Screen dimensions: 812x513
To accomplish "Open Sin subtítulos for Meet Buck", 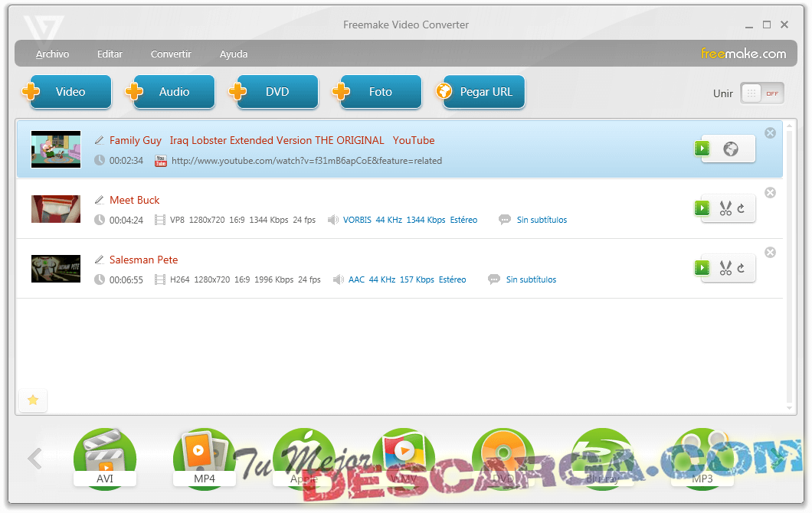I will 542,220.
